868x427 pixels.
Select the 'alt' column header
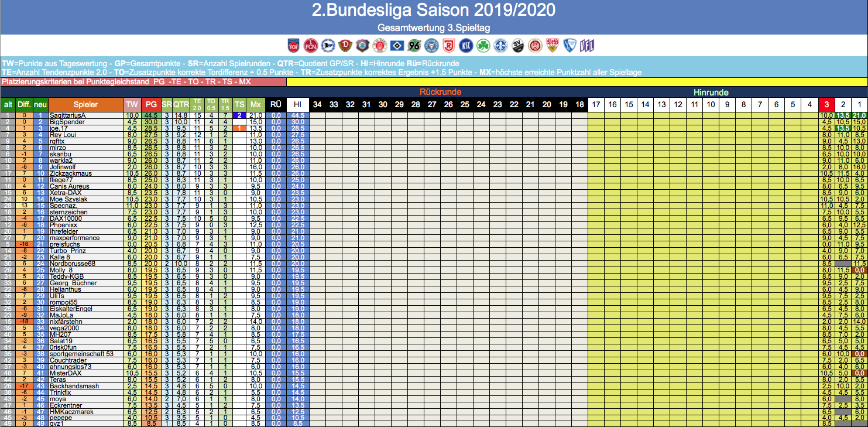tap(8, 104)
